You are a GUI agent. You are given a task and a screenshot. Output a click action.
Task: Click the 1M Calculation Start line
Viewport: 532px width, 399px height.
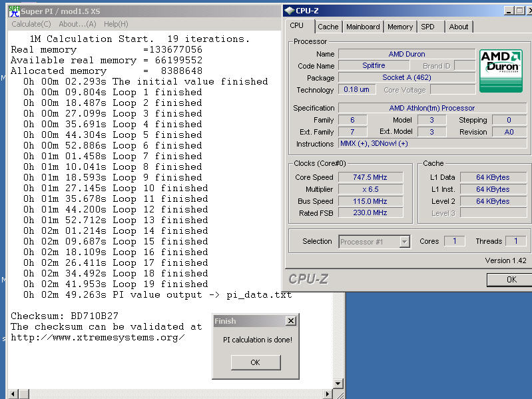(140, 39)
